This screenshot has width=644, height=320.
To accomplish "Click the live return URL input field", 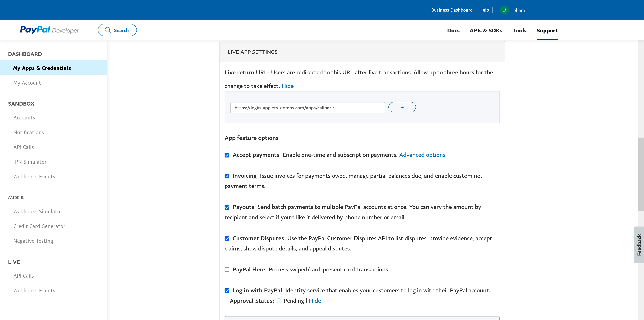I will click(307, 108).
